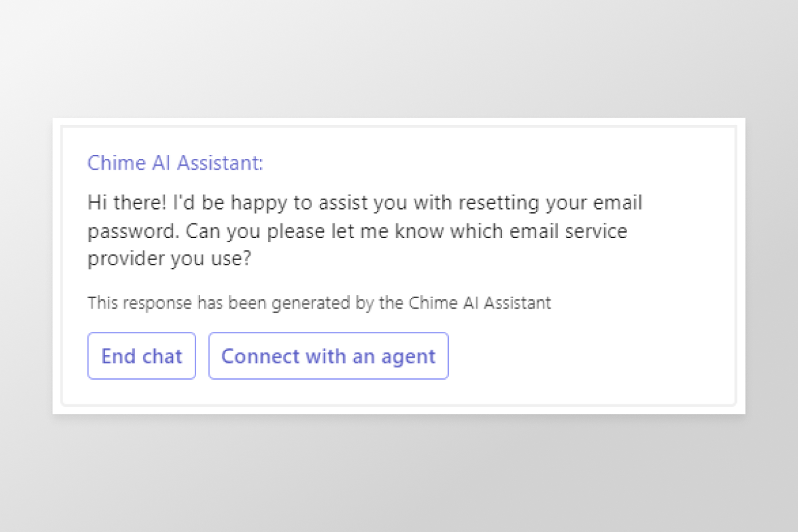The width and height of the screenshot is (798, 532).
Task: Click the End chat button
Action: [x=142, y=356]
